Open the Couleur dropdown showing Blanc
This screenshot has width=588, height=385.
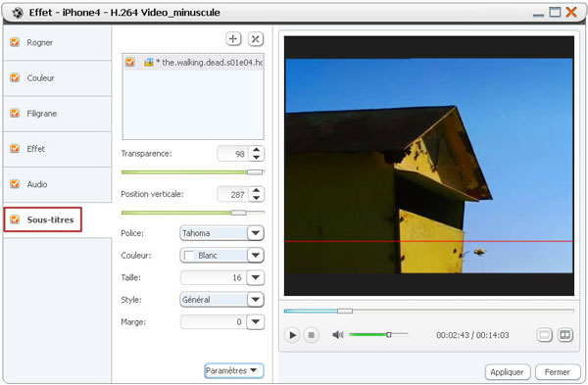(x=256, y=256)
